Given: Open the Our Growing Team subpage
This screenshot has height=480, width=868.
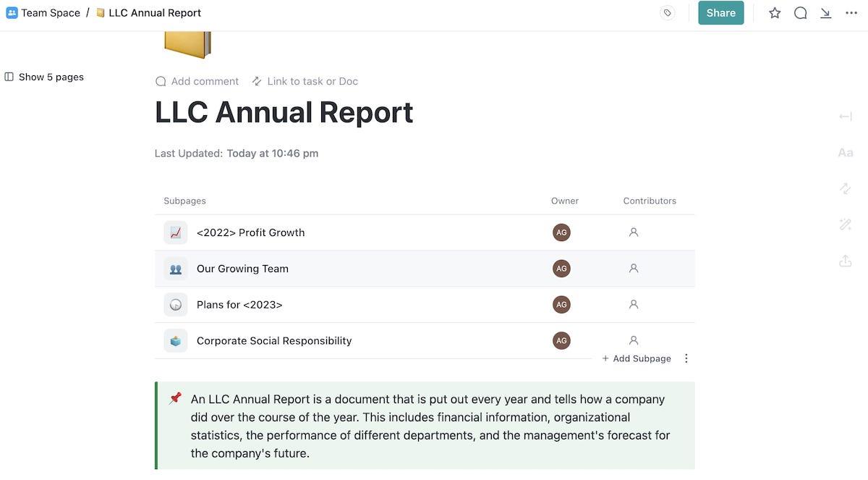Looking at the screenshot, I should [242, 269].
